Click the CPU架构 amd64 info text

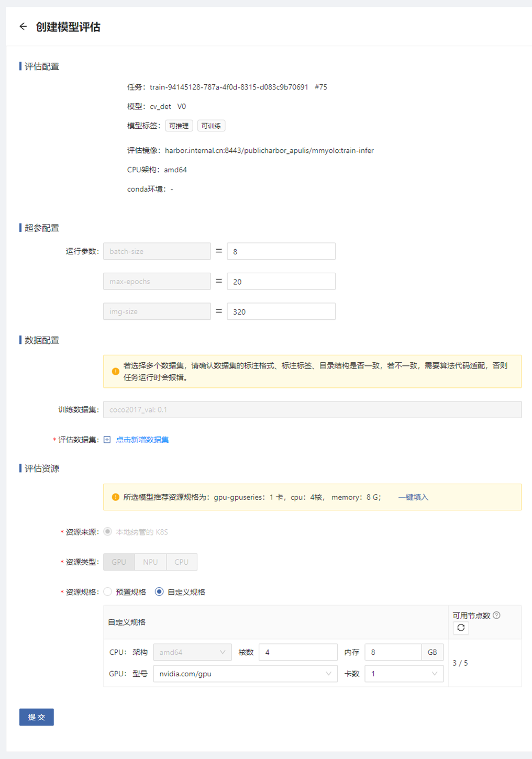tap(157, 170)
